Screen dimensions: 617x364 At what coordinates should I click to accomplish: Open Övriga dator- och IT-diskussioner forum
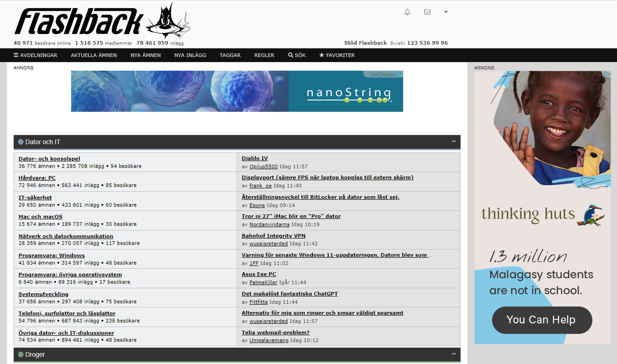click(66, 333)
